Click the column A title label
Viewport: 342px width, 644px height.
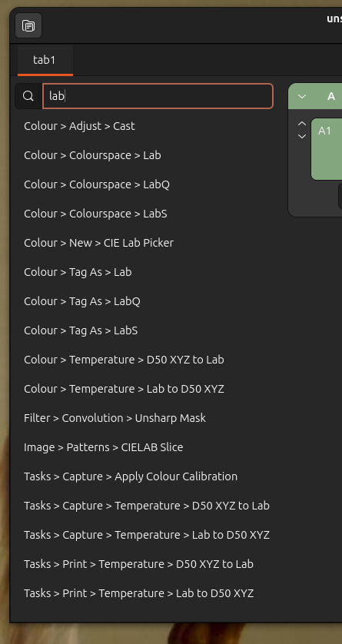click(331, 97)
